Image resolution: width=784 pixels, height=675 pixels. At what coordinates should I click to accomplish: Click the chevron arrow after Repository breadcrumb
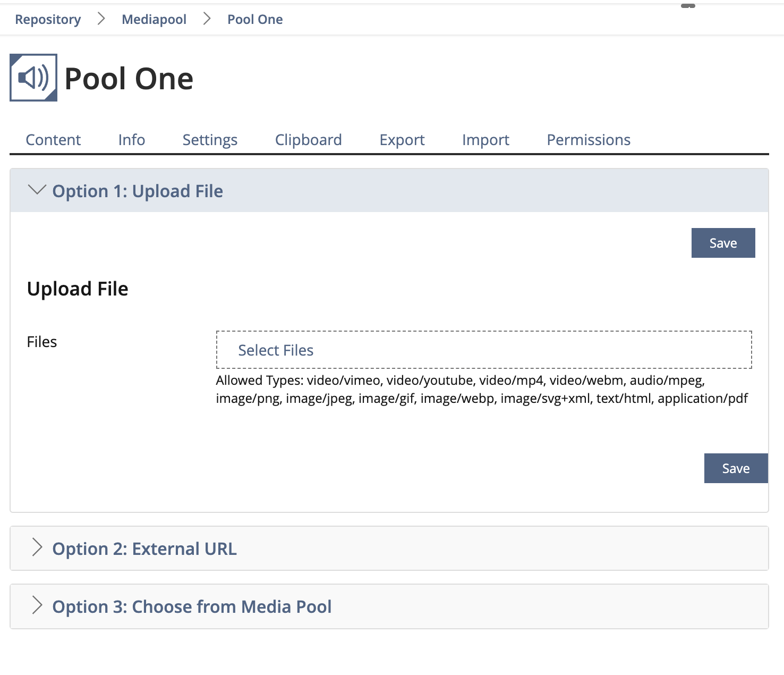pos(101,19)
